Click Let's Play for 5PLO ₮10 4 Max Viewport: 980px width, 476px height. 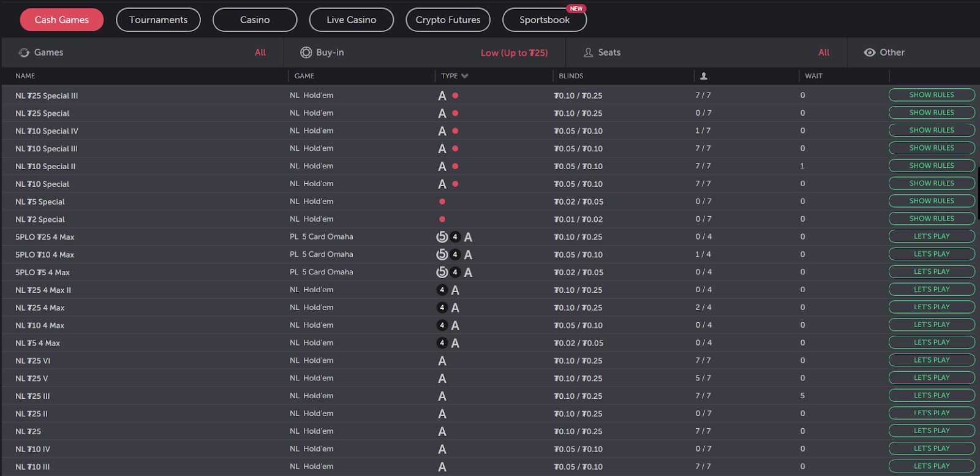tap(932, 254)
